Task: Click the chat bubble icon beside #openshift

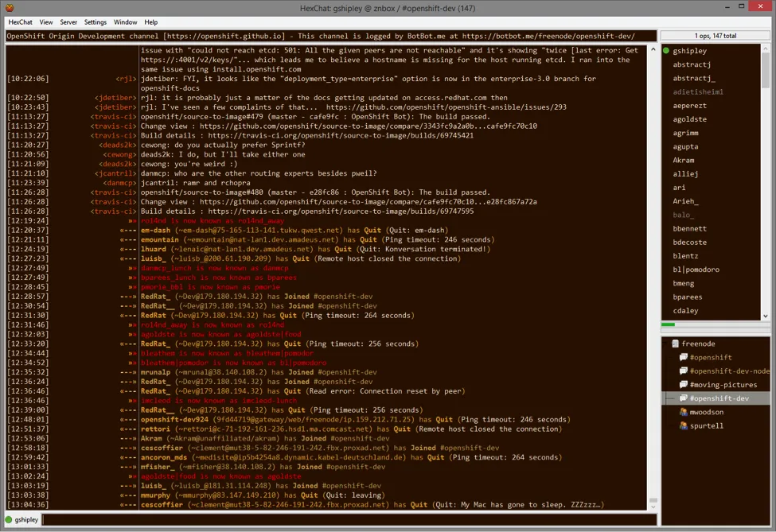Action: coord(684,357)
